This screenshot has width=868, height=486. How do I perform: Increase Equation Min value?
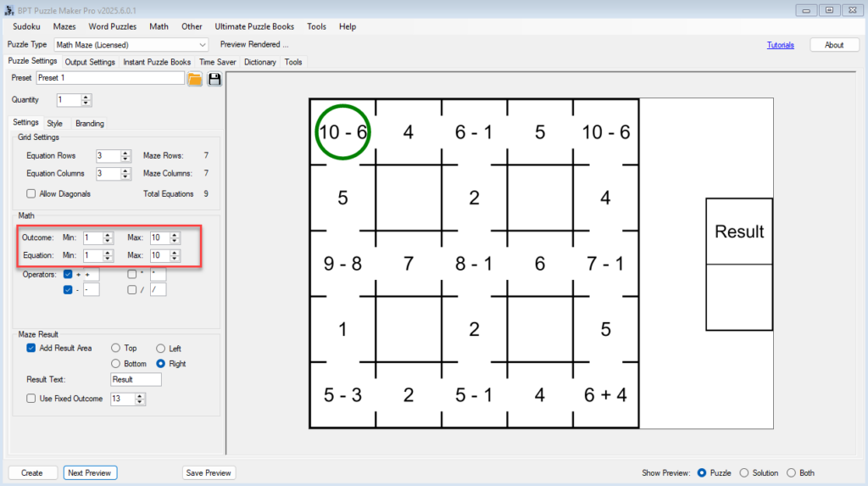(108, 253)
